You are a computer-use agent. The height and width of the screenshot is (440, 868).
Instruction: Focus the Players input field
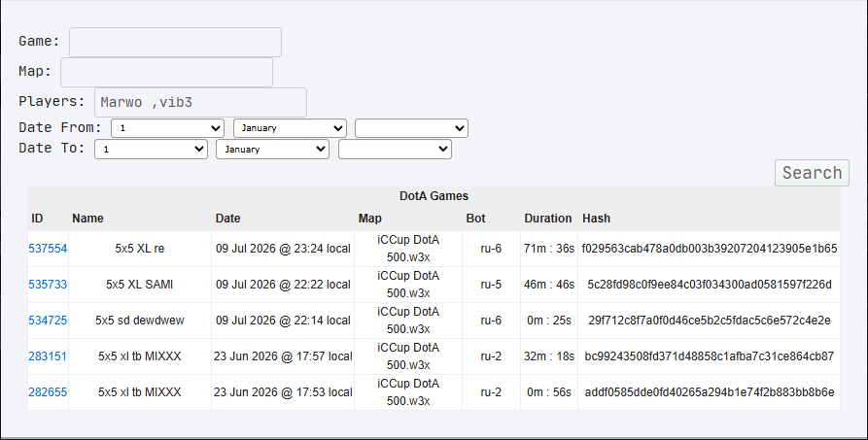(200, 102)
